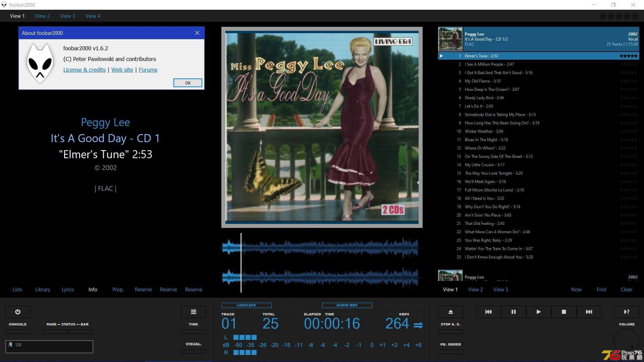644x362 pixels.
Task: Select track Shady Lady Bird
Action: point(539,98)
